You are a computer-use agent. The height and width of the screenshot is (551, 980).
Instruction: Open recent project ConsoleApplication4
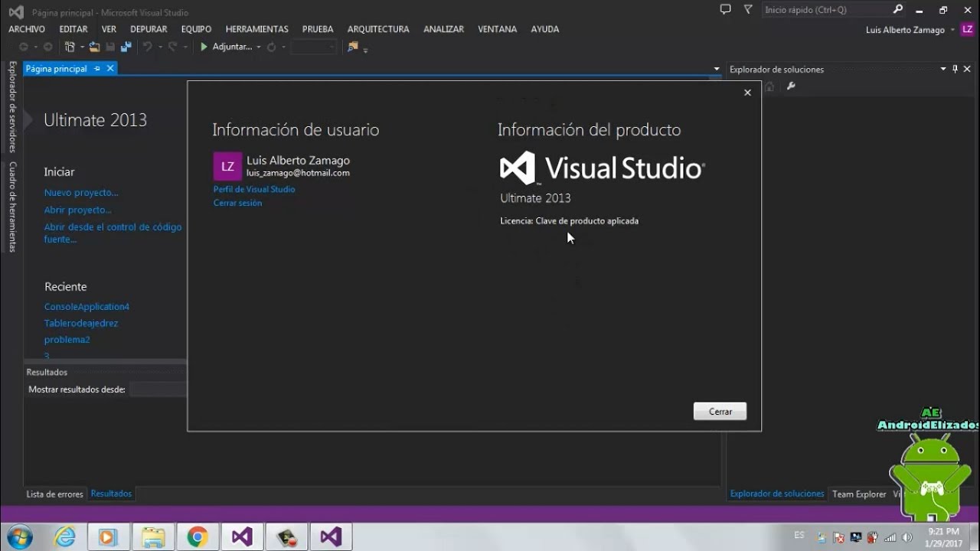[x=87, y=307]
